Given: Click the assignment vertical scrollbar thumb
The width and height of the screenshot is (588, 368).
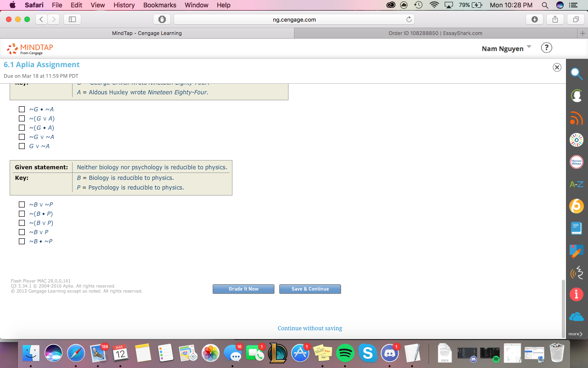Looking at the screenshot, I should coord(564,308).
